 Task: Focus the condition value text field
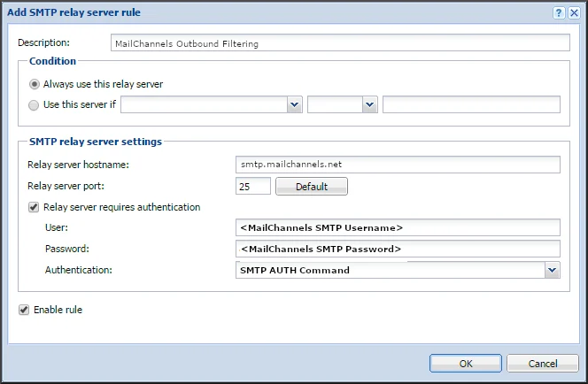[471, 104]
